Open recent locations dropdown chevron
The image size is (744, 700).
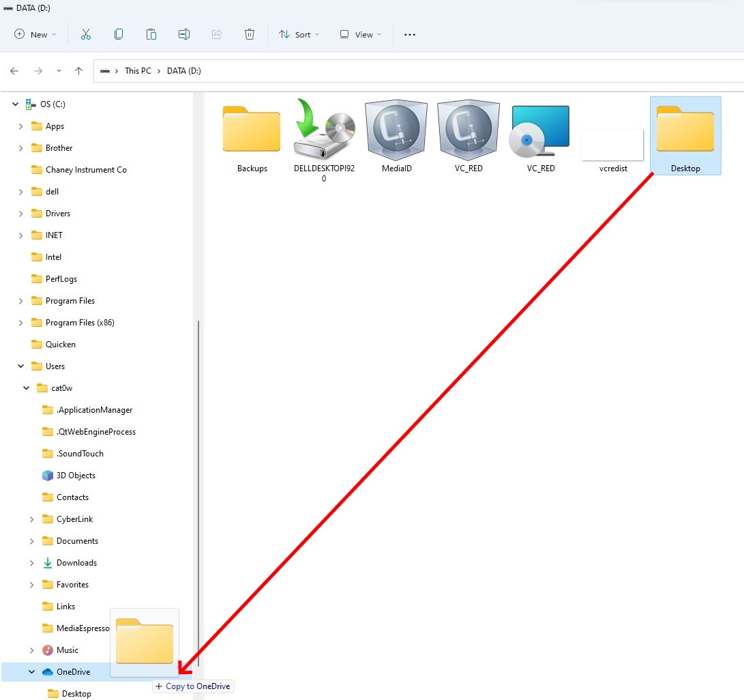(x=59, y=71)
